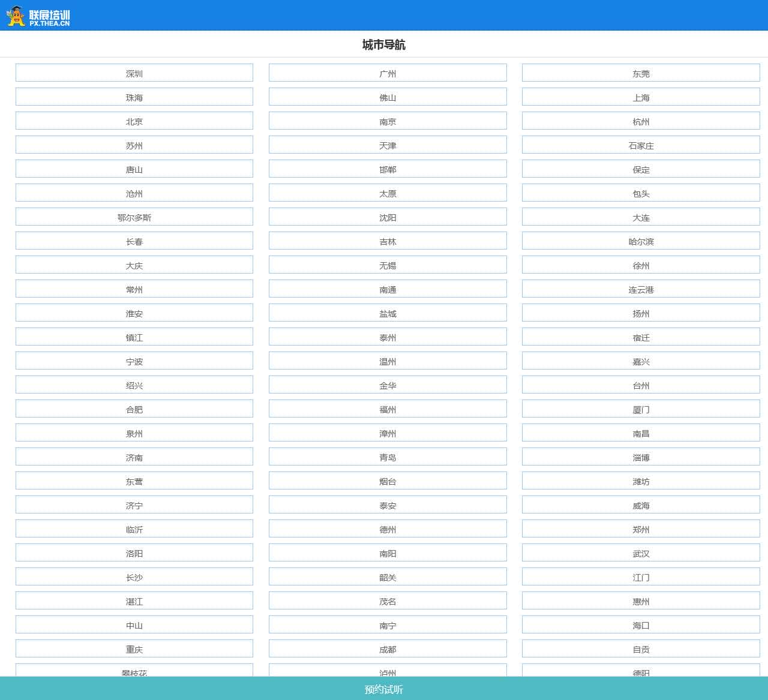Click the 北京 city button
The image size is (768, 700).
tap(134, 121)
